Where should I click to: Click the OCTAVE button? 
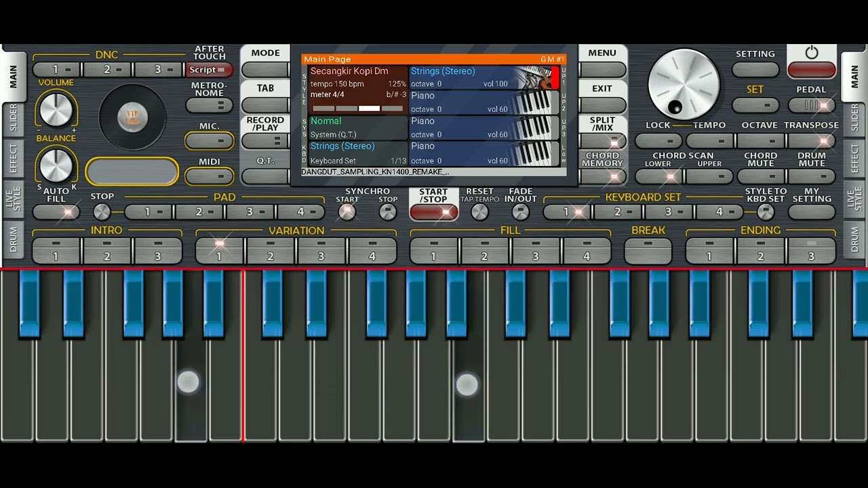[760, 141]
